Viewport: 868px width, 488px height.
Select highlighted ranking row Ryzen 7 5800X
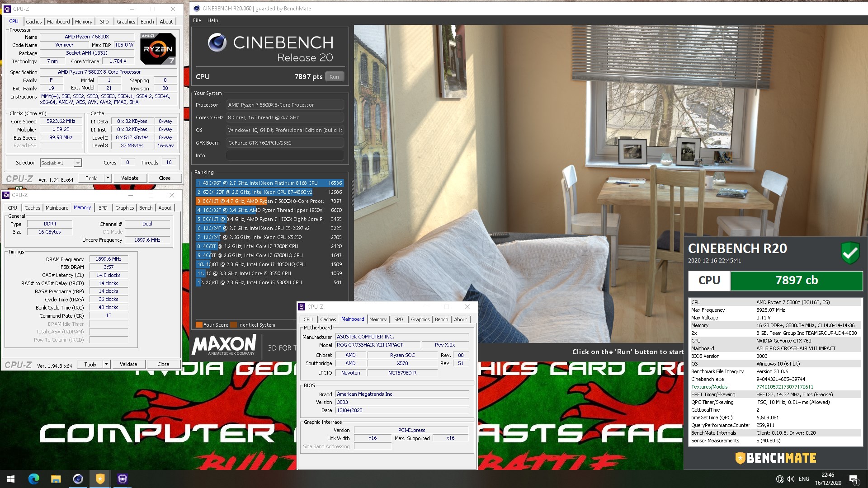coord(270,201)
